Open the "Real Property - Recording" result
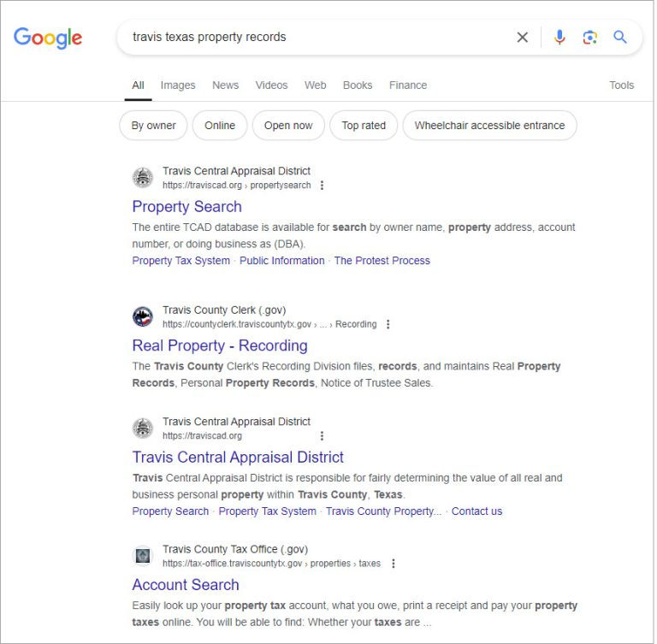 point(220,346)
